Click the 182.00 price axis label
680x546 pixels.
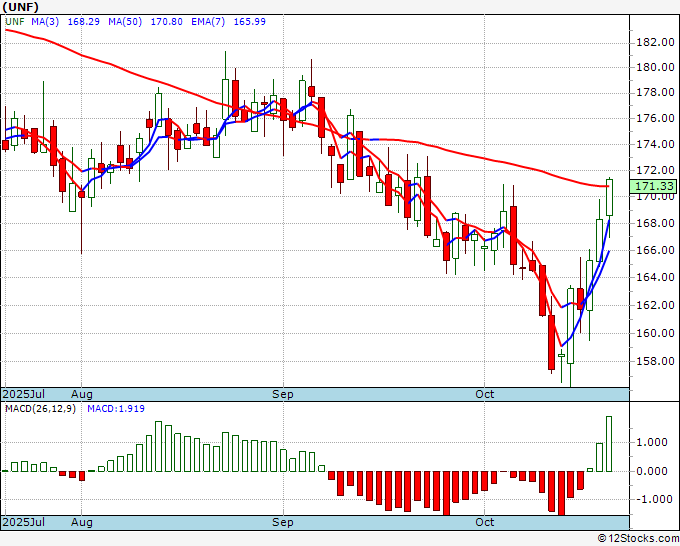click(655, 42)
